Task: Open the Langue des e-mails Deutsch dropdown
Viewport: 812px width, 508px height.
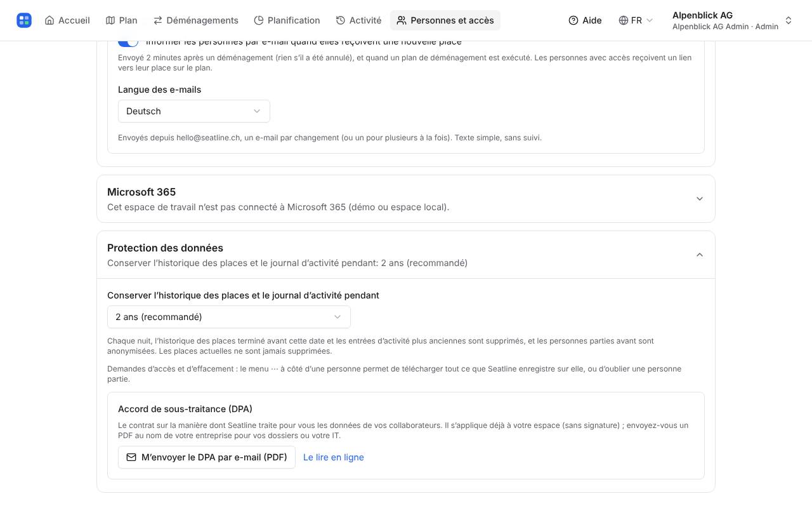Action: click(194, 111)
